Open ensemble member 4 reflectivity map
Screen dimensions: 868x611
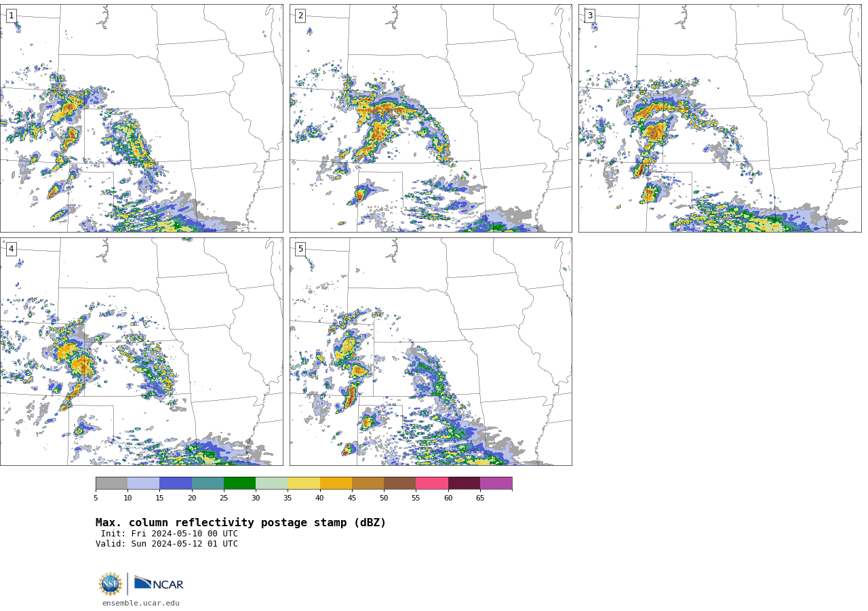tap(141, 351)
